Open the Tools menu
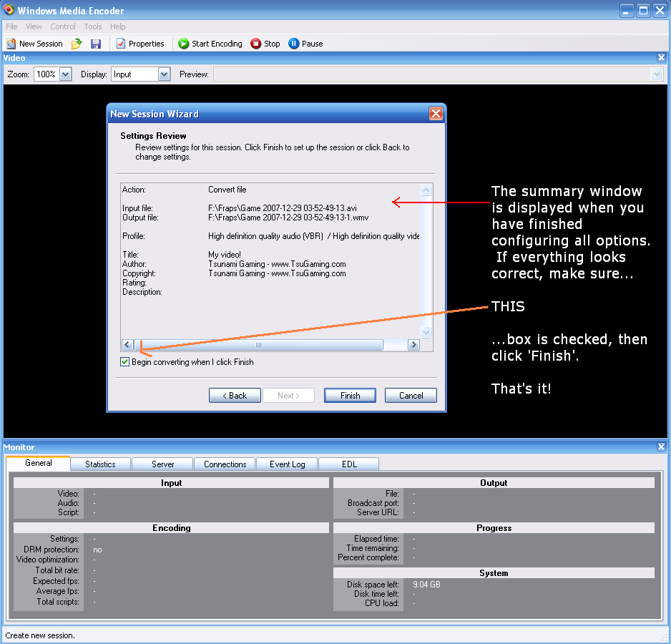 (93, 26)
